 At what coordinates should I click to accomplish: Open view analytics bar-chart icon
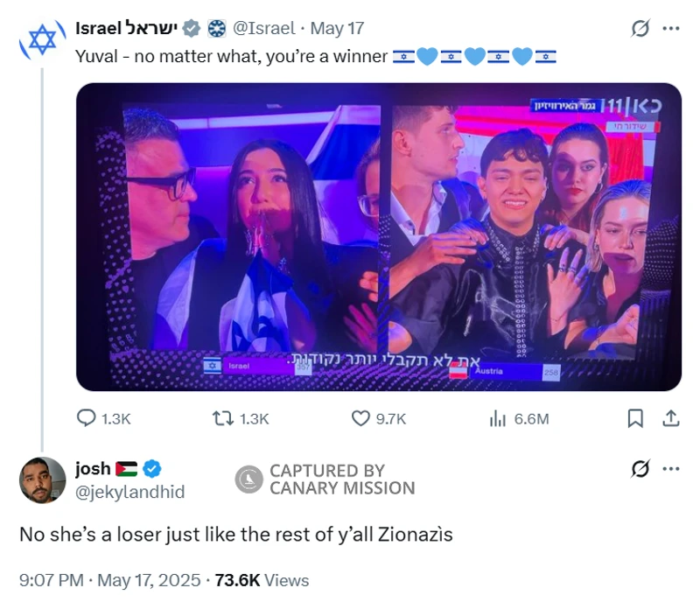tap(498, 419)
